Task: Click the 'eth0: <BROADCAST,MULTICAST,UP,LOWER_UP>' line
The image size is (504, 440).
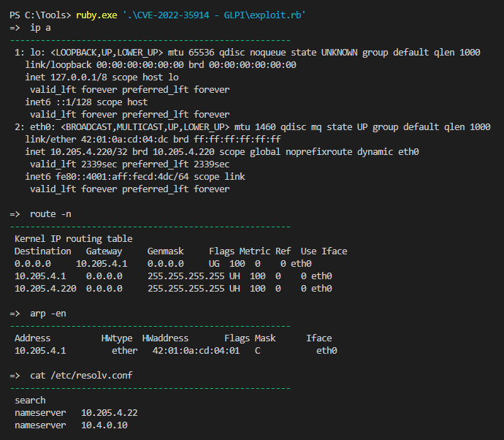Action: tap(252, 127)
